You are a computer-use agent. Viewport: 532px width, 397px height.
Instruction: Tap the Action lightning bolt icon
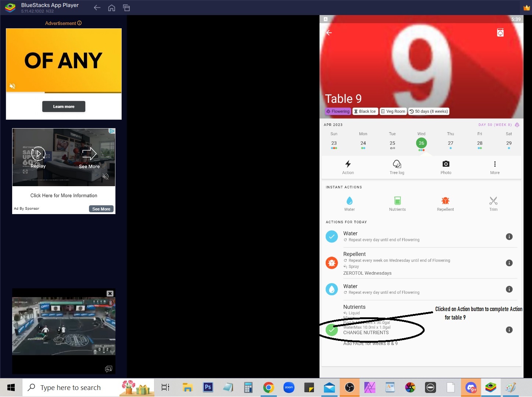click(348, 164)
